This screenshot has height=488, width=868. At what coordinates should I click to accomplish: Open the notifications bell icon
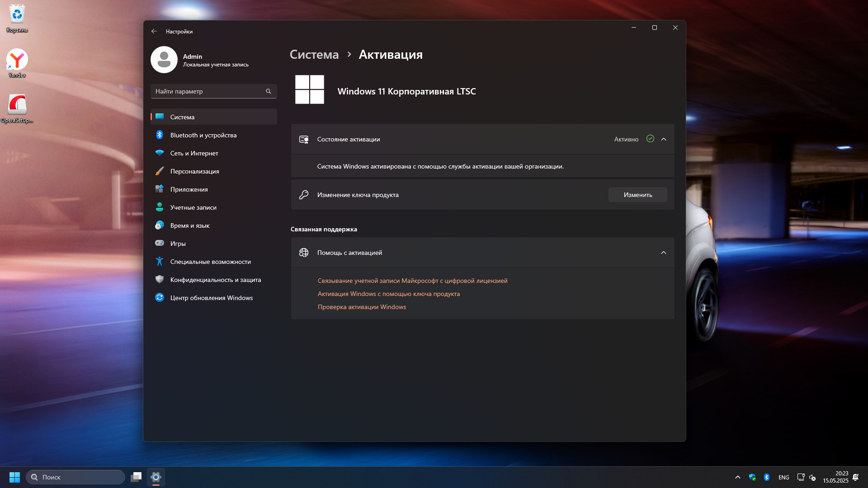pyautogui.click(x=856, y=477)
